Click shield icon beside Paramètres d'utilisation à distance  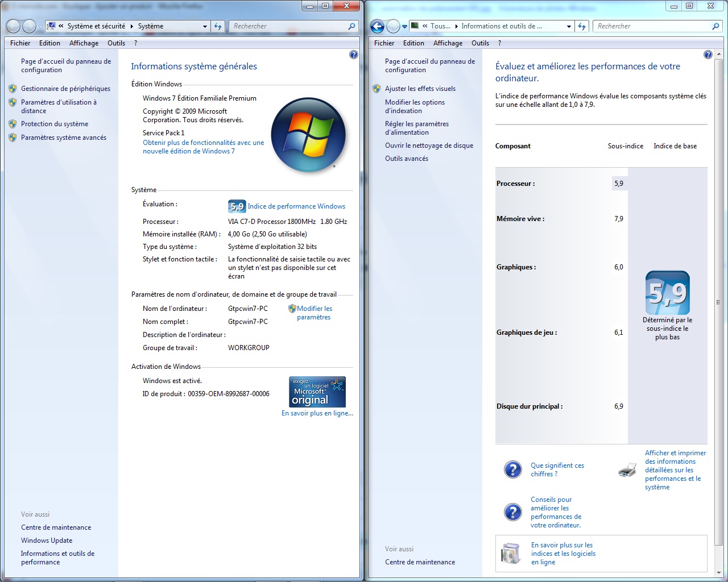(x=13, y=102)
